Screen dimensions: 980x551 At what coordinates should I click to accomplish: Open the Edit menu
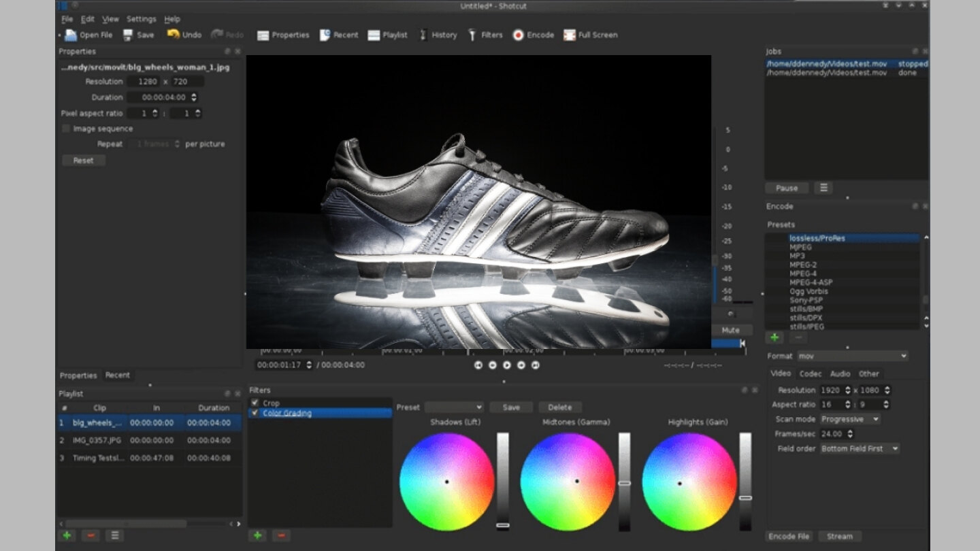(x=88, y=19)
